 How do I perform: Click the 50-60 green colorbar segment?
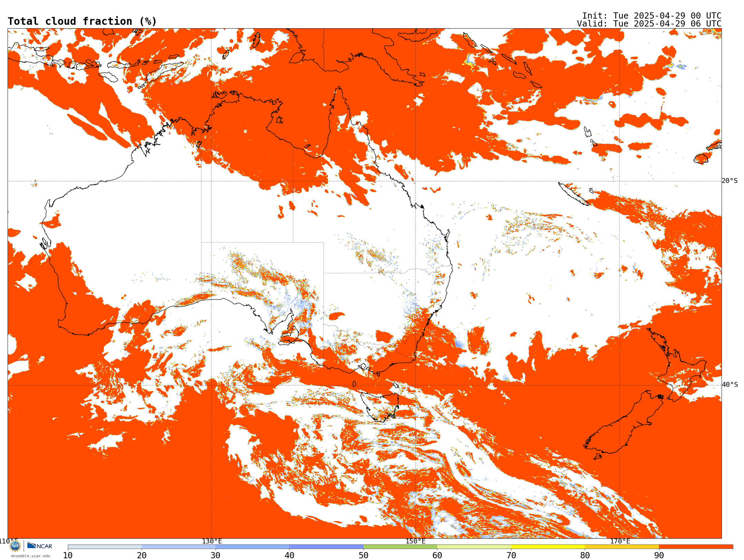pyautogui.click(x=400, y=547)
